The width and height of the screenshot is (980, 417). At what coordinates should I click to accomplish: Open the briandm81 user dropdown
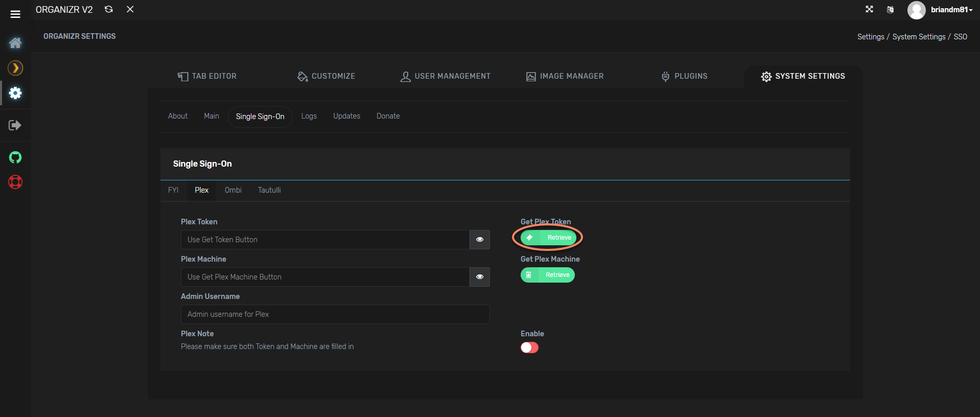coord(951,10)
